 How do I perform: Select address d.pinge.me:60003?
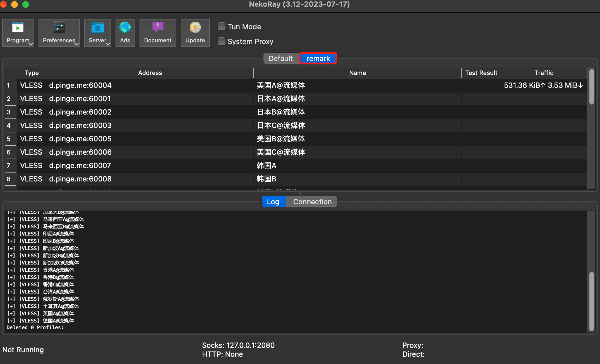tap(80, 125)
